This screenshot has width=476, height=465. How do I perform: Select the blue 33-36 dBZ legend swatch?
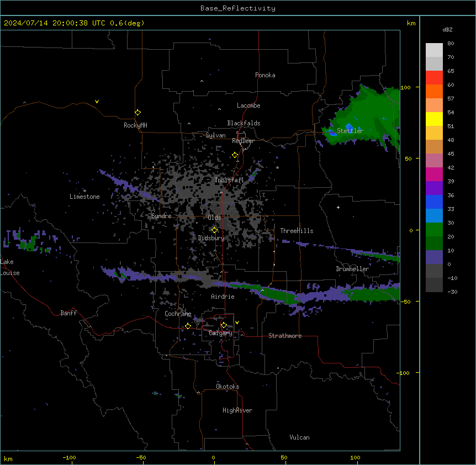point(434,202)
